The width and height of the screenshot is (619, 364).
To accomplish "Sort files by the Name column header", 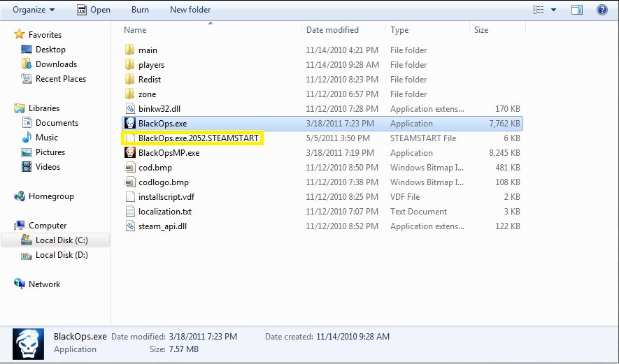I will click(135, 30).
